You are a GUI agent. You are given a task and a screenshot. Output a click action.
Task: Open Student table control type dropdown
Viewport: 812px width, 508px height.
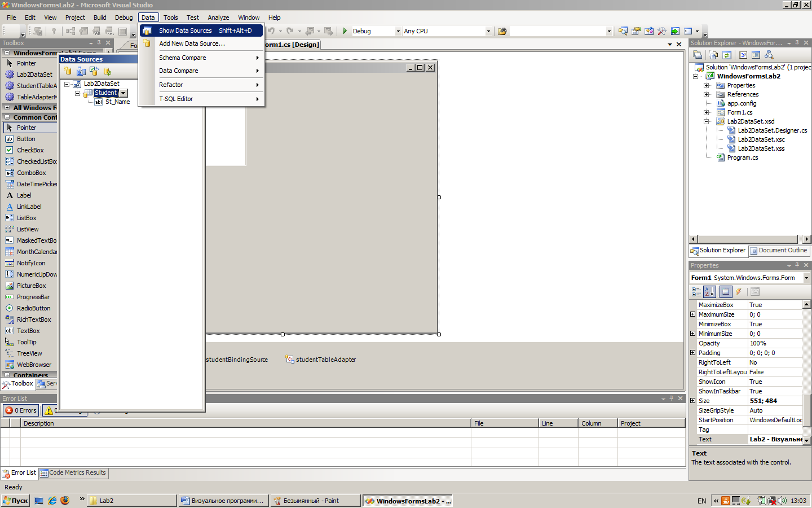pyautogui.click(x=123, y=93)
